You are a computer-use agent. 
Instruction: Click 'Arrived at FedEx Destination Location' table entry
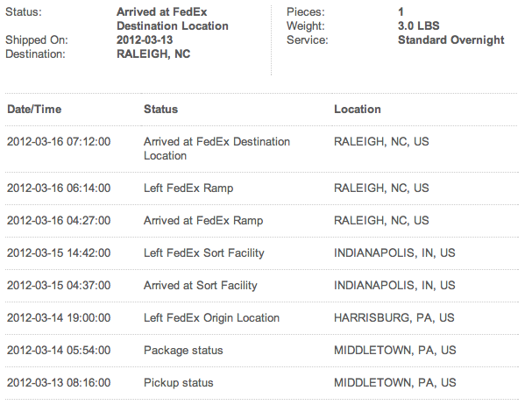pos(216,148)
